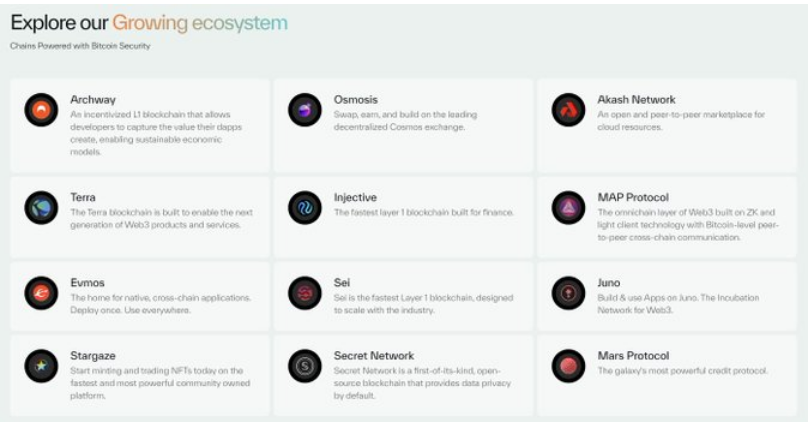Open the Archway title link

point(93,100)
